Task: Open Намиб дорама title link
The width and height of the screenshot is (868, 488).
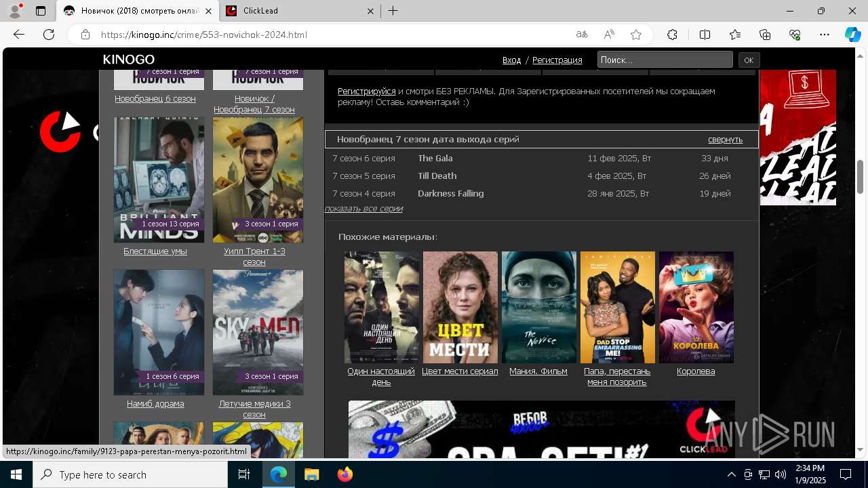Action: (155, 404)
